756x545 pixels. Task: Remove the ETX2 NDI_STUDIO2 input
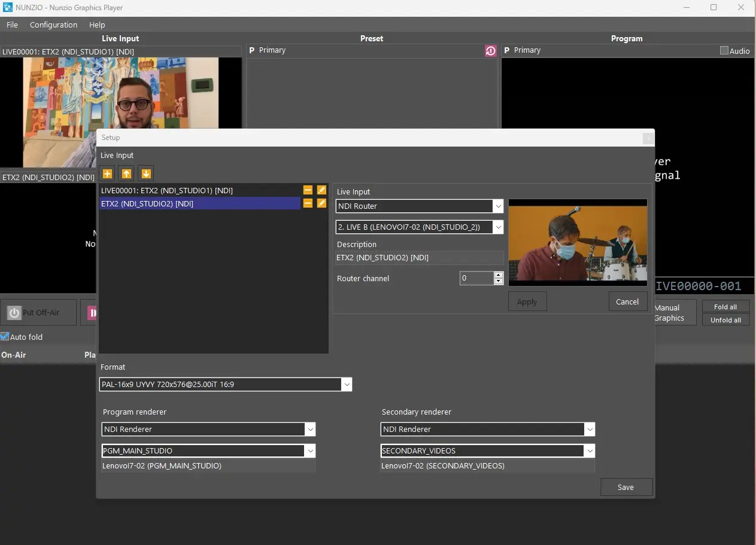[x=308, y=203]
